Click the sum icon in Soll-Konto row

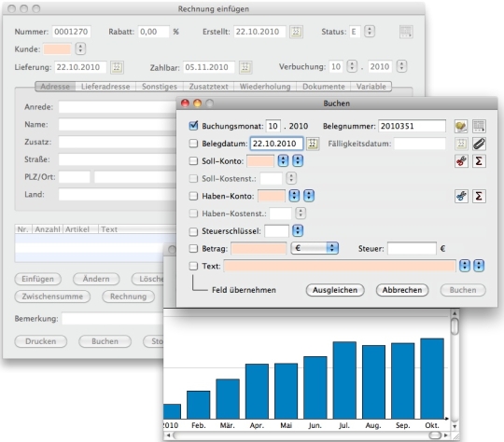tap(479, 161)
